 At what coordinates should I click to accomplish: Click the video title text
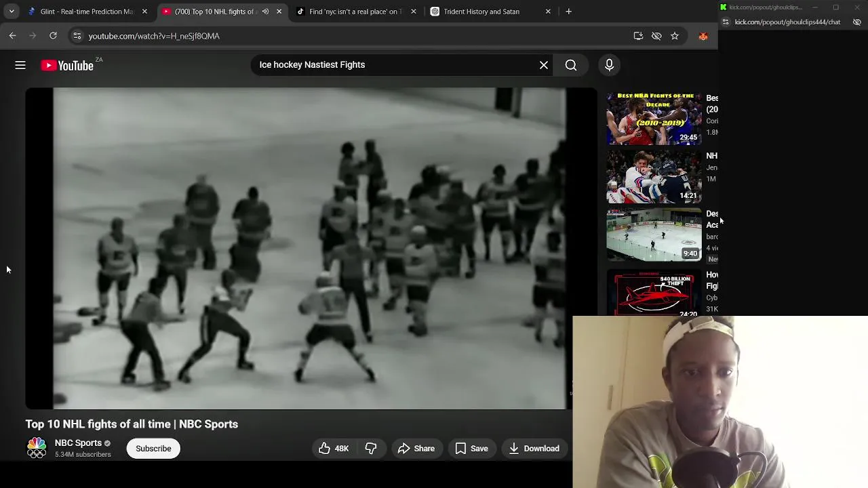coord(132,424)
